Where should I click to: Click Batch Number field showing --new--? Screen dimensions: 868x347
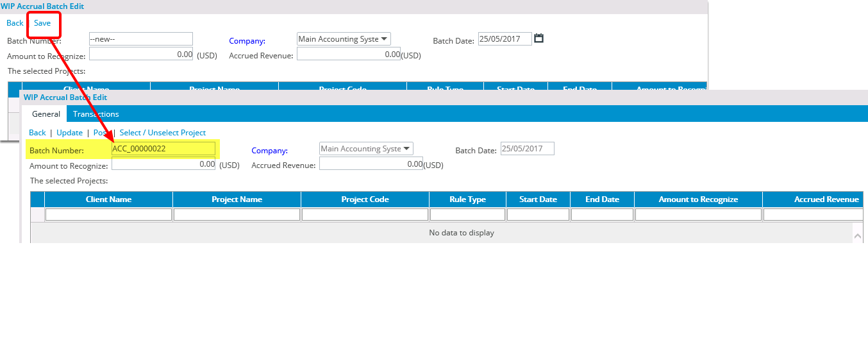click(140, 39)
